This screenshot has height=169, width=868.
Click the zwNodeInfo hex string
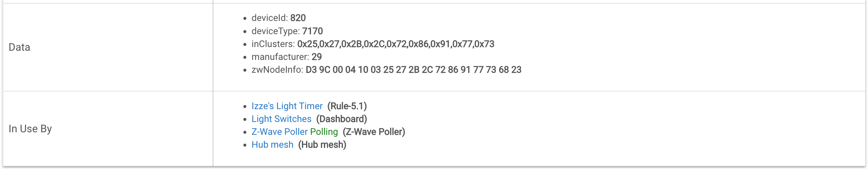click(413, 70)
